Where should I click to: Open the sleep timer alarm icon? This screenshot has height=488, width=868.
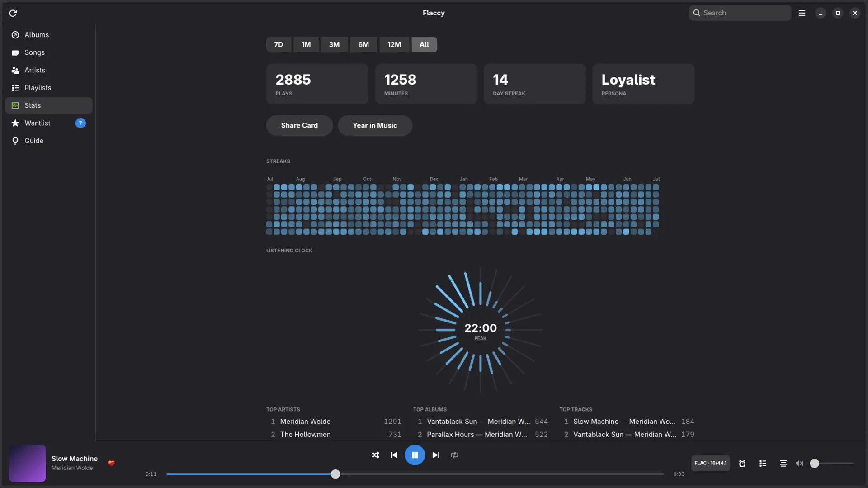tap(742, 464)
